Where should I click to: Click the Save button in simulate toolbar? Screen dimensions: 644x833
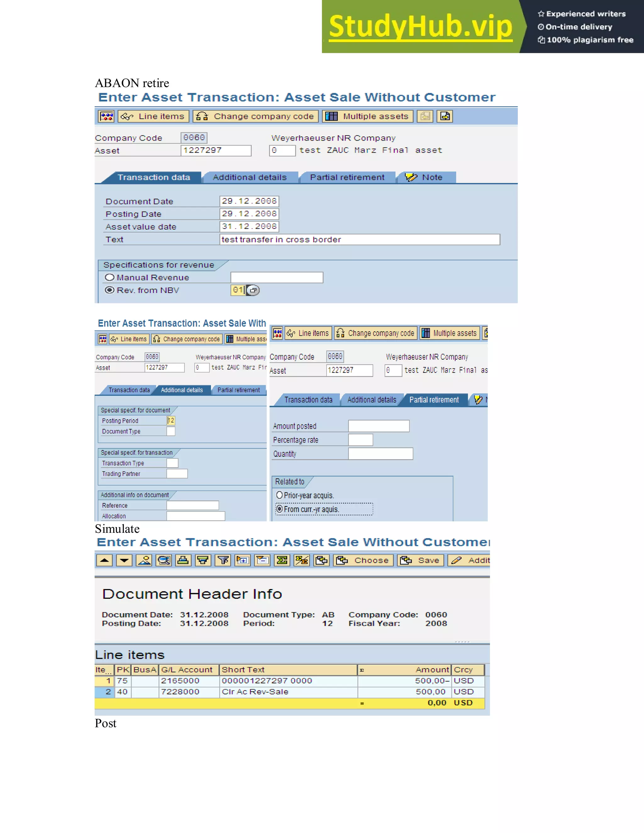tap(420, 560)
